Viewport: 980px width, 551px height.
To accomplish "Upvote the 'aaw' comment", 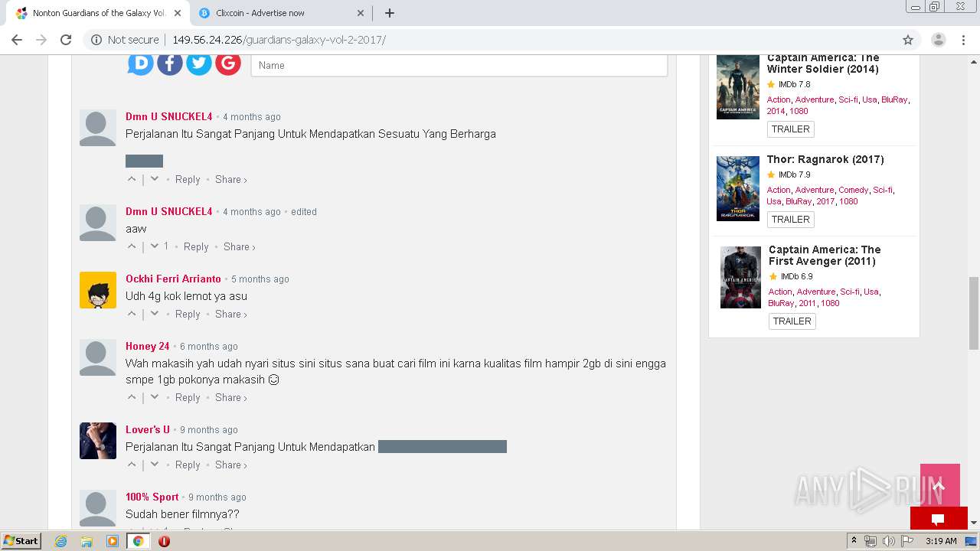I will click(132, 246).
